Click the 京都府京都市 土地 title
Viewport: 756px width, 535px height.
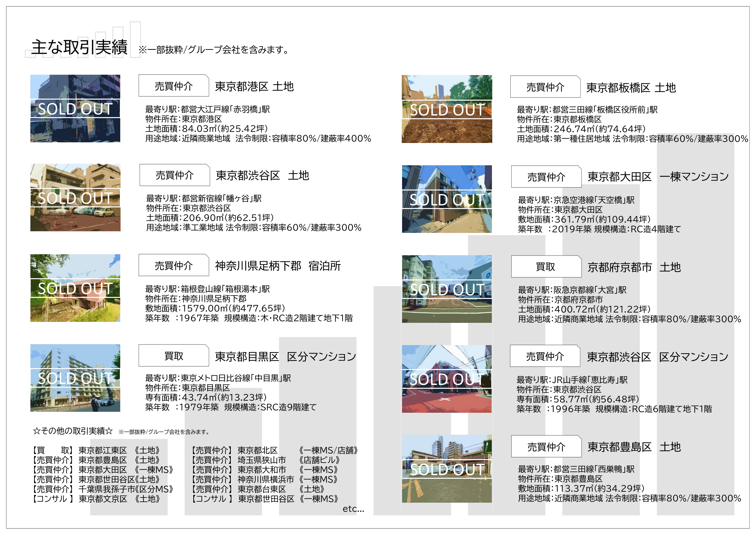[x=634, y=267]
